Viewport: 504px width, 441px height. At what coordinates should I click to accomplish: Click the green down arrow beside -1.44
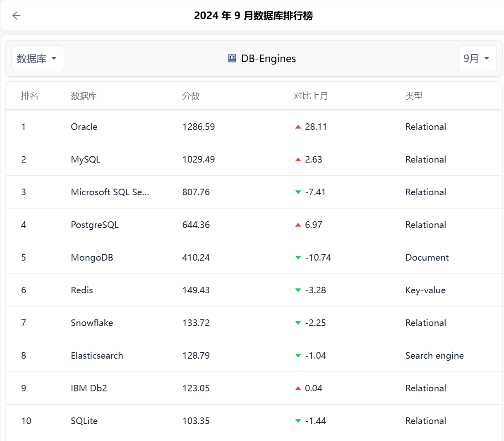(x=298, y=421)
